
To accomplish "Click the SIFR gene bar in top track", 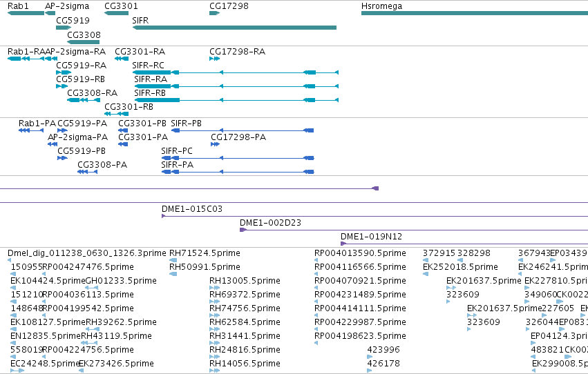I will point(234,28).
